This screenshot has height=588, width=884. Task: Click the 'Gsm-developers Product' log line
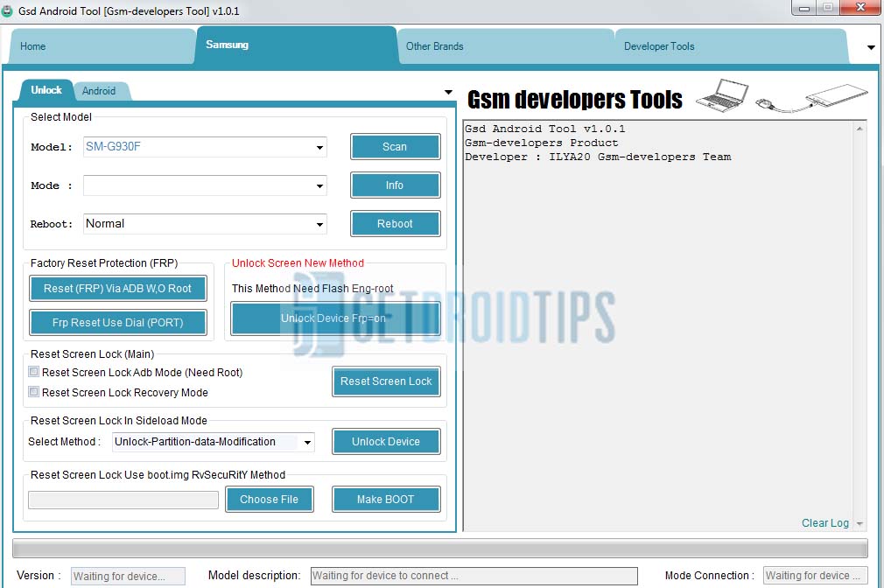click(x=541, y=143)
